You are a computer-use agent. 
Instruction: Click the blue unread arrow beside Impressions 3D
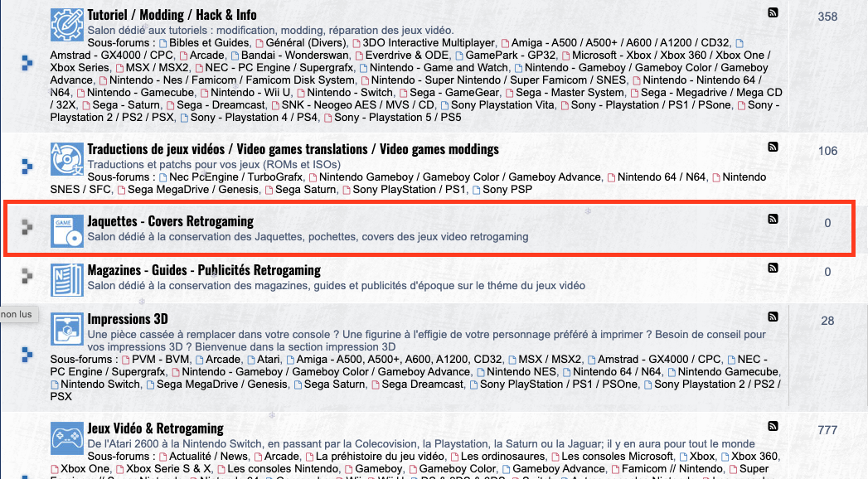pyautogui.click(x=27, y=355)
